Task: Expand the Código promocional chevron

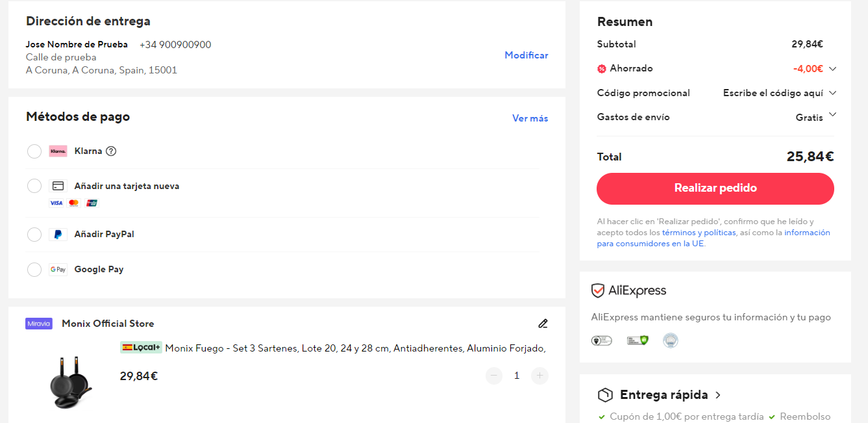Action: tap(833, 93)
